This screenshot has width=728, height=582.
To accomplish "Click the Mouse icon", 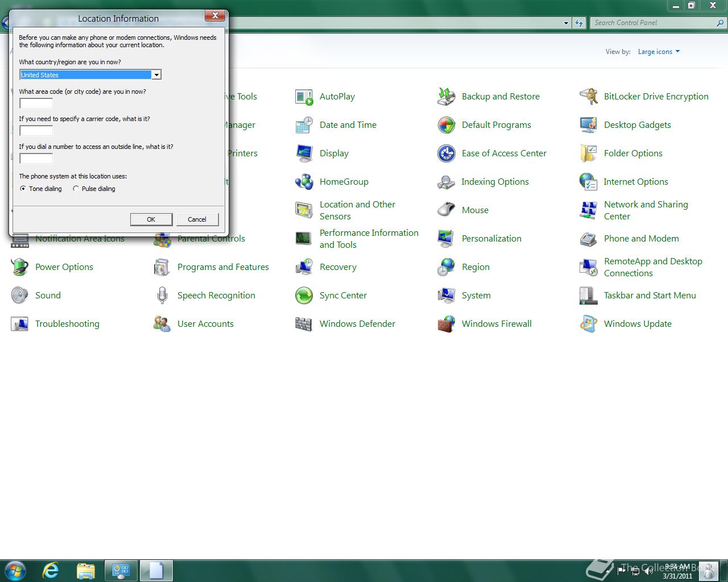I will click(x=446, y=210).
